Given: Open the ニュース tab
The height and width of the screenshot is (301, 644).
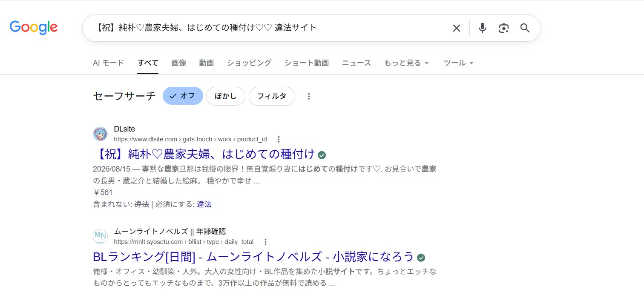Looking at the screenshot, I should coord(356,63).
